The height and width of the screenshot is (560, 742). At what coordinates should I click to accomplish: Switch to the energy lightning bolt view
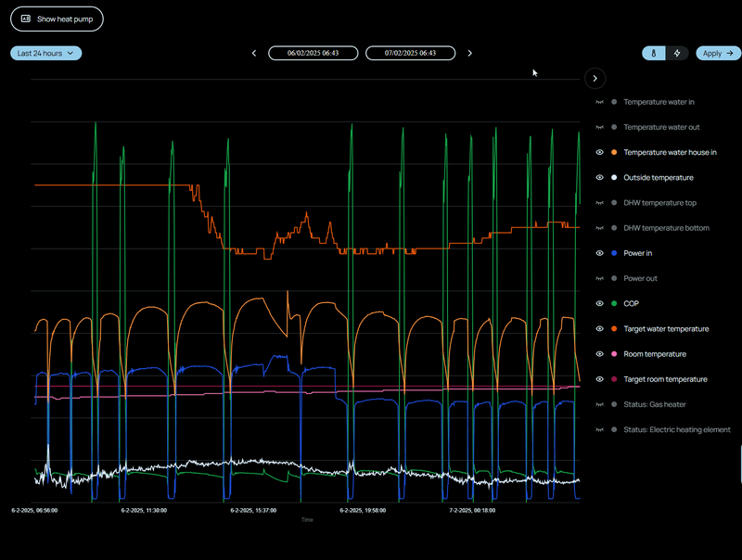click(x=677, y=53)
